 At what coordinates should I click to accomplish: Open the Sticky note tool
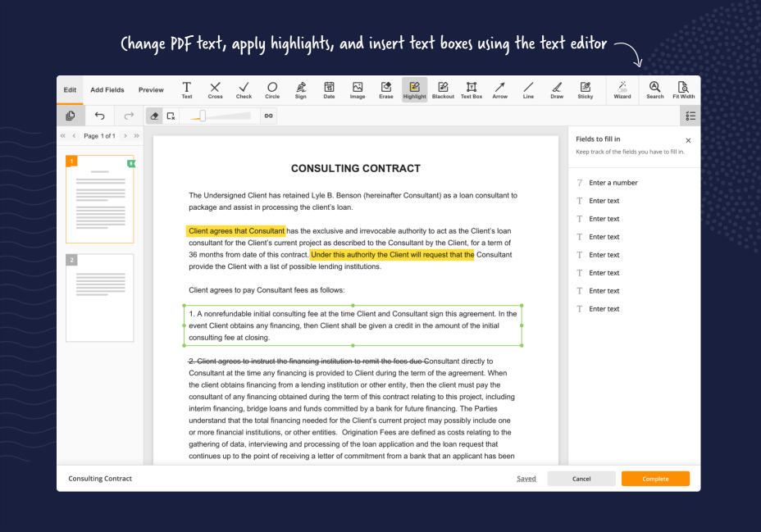(x=586, y=90)
